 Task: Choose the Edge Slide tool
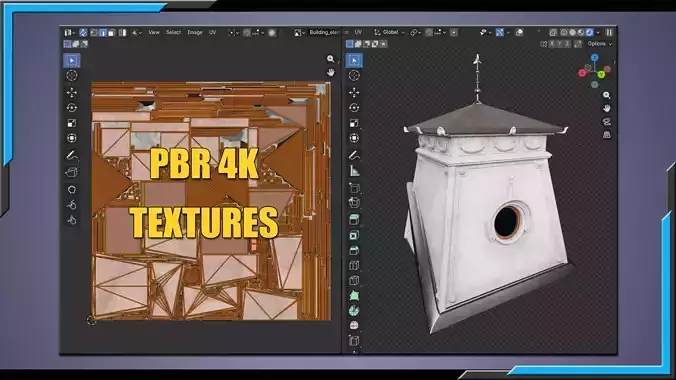coord(354,340)
